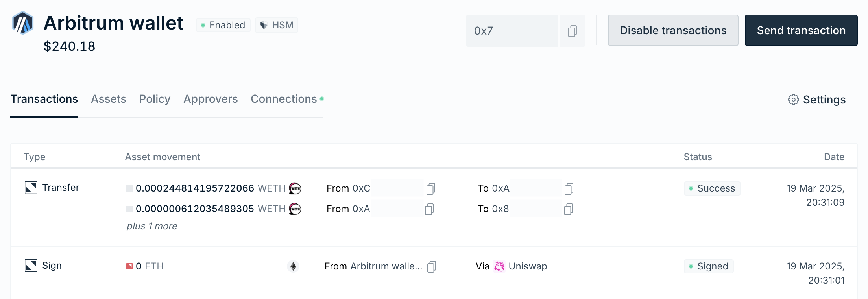Click the Send transaction button
The width and height of the screenshot is (868, 299).
(x=801, y=30)
